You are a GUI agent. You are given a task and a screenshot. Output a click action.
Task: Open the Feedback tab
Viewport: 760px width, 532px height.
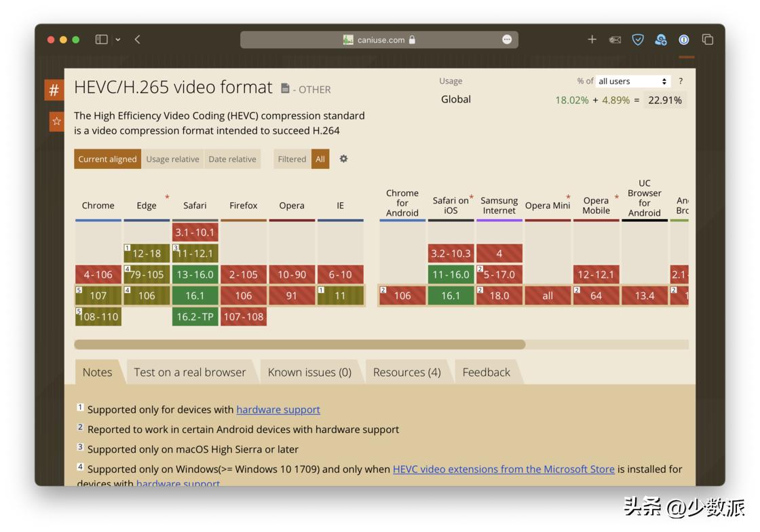pos(486,372)
